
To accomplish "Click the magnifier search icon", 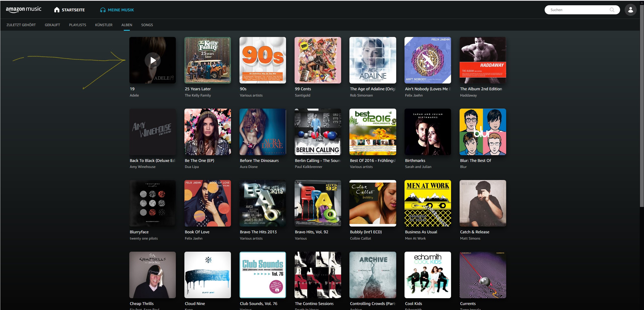I will tap(612, 10).
